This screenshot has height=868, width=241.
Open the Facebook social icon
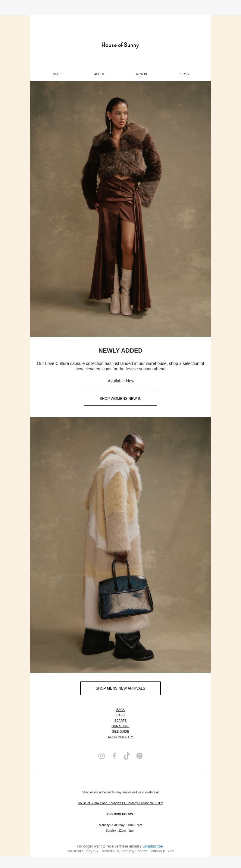click(114, 755)
